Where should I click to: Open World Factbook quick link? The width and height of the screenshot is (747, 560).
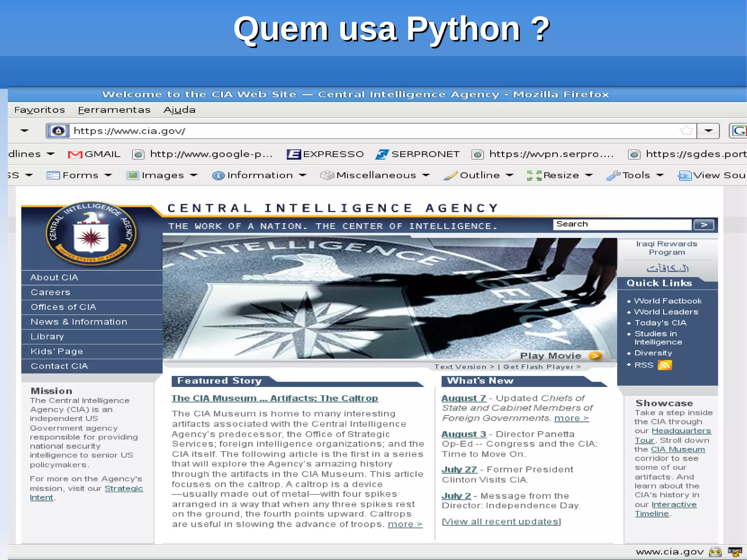click(668, 301)
